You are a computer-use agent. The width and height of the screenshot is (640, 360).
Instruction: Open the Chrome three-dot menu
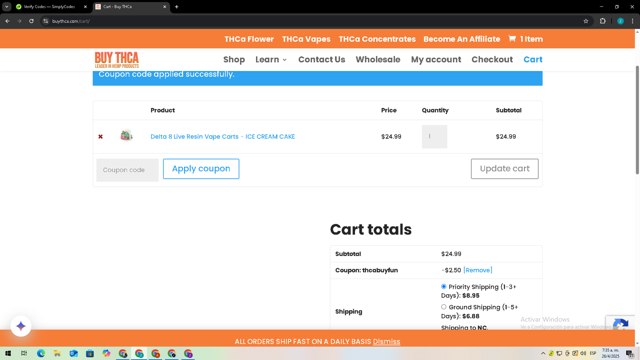point(632,21)
